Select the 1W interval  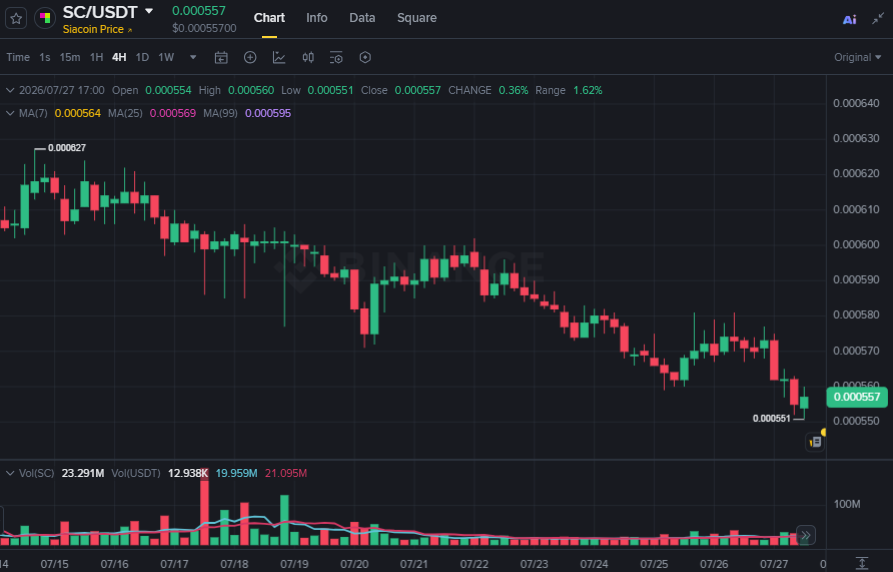pyautogui.click(x=166, y=58)
